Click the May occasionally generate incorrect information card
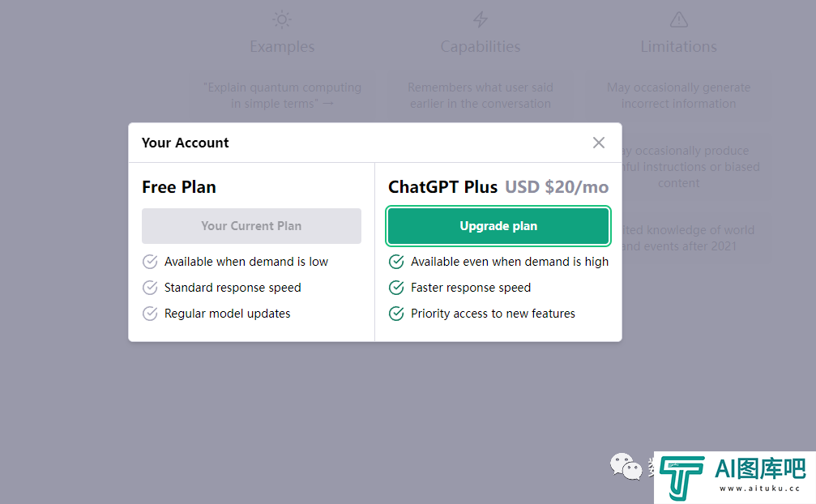This screenshot has height=504, width=816. point(678,95)
